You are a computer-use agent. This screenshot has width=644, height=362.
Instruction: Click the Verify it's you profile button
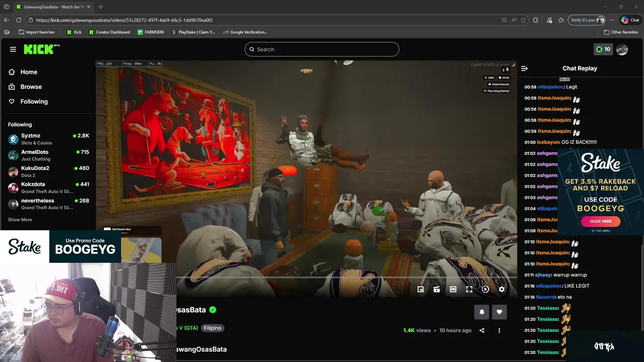[x=587, y=20]
